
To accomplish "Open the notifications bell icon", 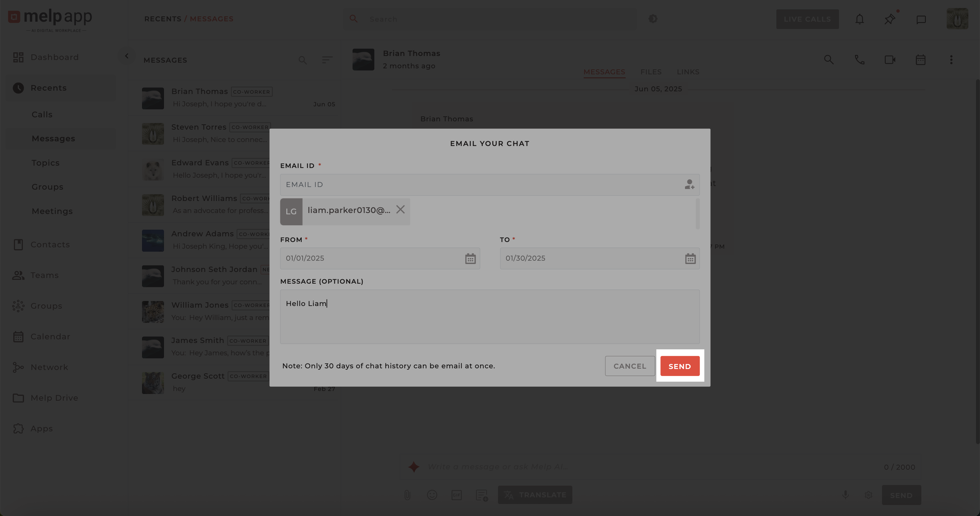I will [x=859, y=19].
